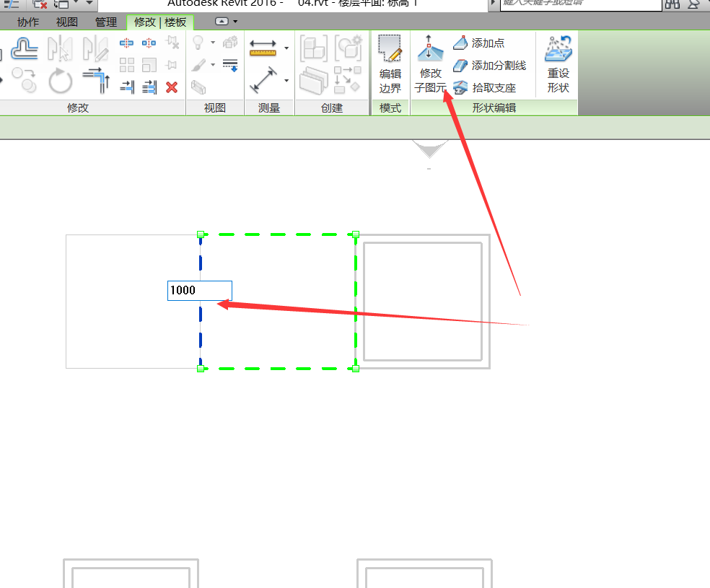Click the Split Element icon with red dashes
Screen dimensions: 710x588
(x=127, y=43)
